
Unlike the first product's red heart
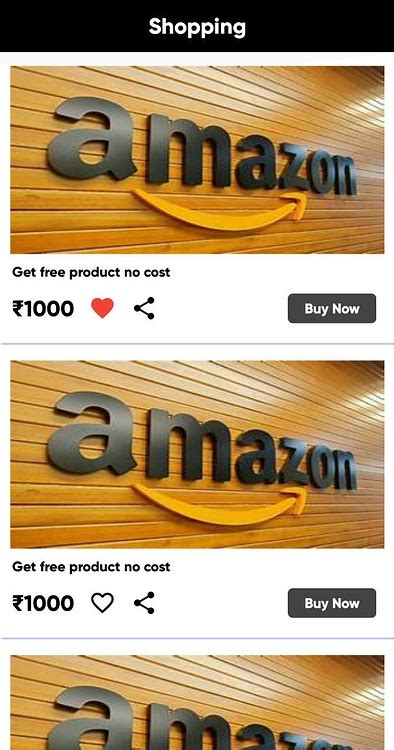102,308
